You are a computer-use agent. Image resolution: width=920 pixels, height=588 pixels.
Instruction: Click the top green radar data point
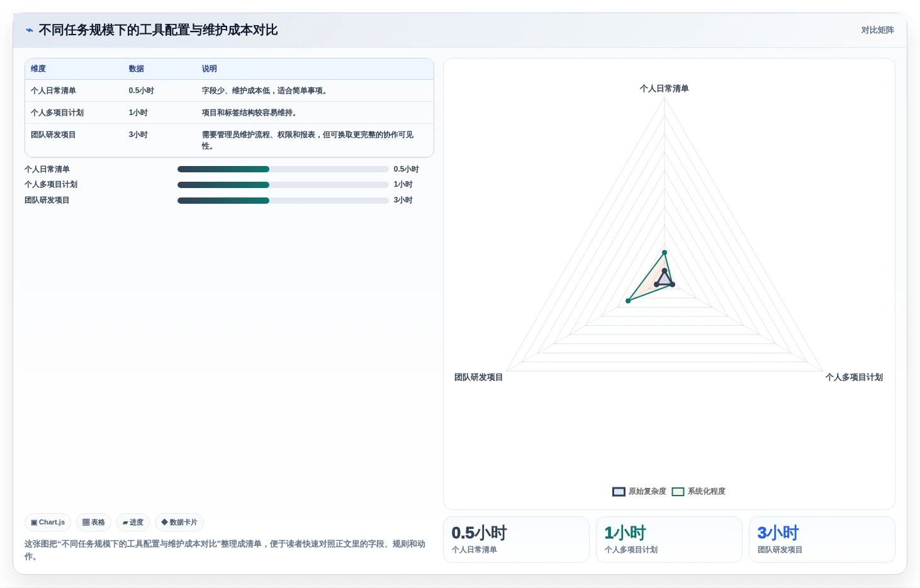click(665, 253)
